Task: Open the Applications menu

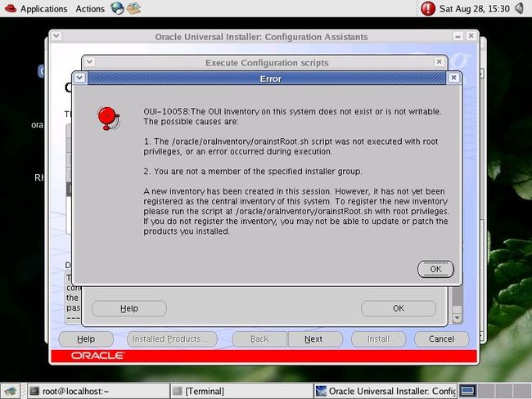Action: 43,9
